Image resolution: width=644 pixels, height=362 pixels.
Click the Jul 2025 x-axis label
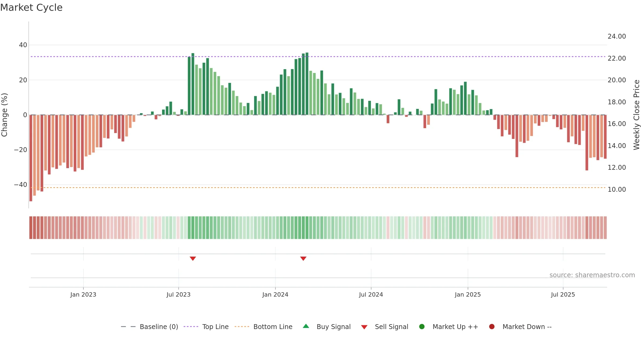point(563,294)
